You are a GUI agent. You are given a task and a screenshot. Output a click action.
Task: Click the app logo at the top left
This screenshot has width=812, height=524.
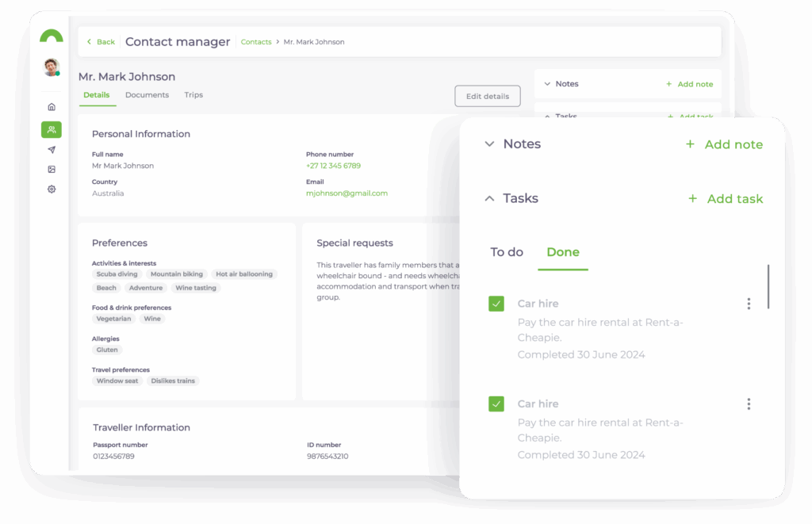[51, 35]
